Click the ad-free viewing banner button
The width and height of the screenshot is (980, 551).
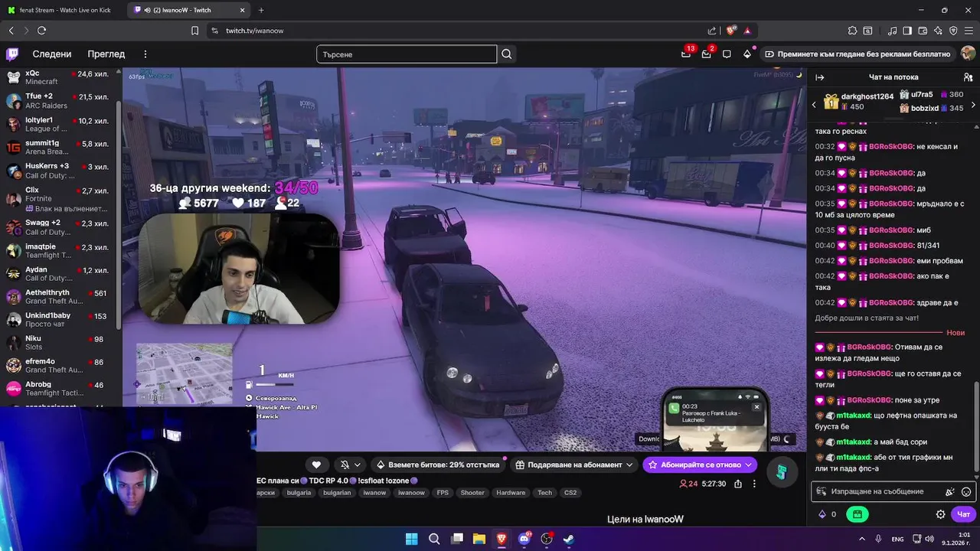click(857, 54)
